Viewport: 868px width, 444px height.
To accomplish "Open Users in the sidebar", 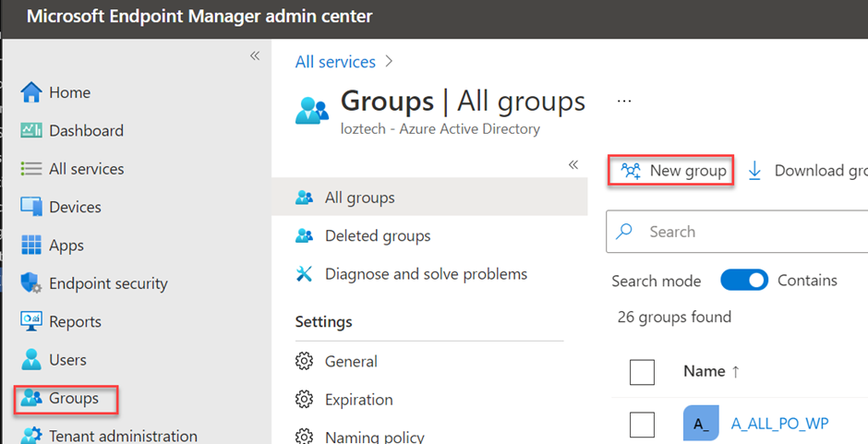I will point(67,360).
